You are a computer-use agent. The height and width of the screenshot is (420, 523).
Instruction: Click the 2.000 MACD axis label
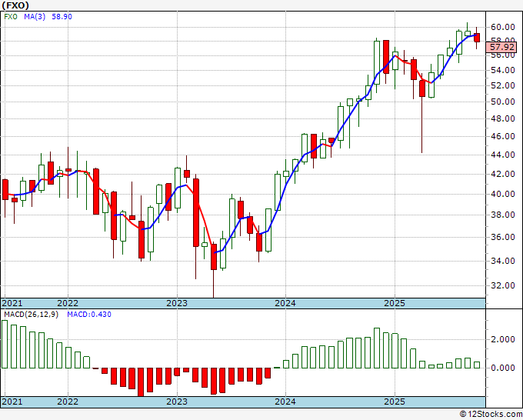(503, 339)
